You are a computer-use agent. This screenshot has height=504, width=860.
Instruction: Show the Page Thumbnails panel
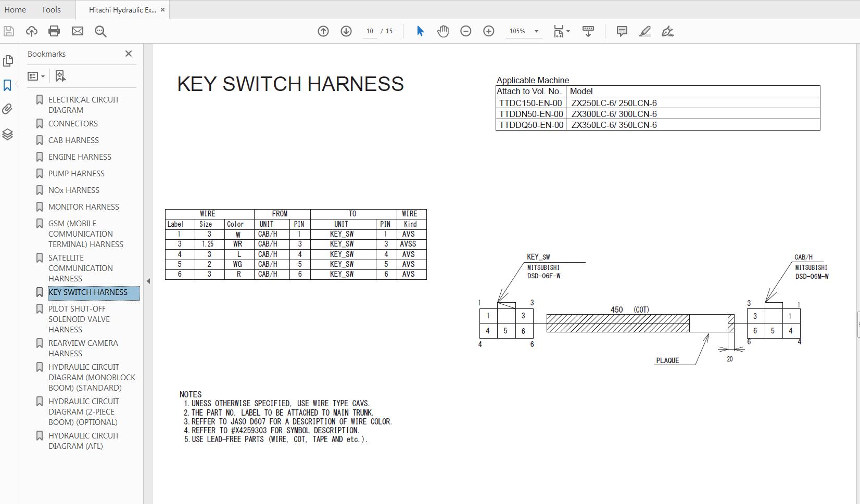tap(8, 61)
